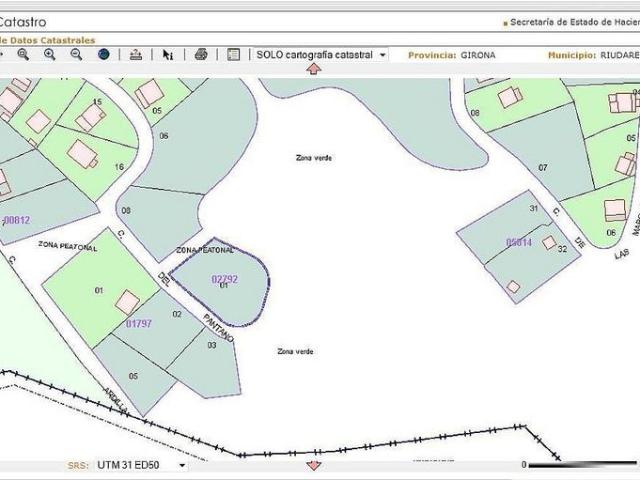Click the red up arrow pan control

(313, 69)
